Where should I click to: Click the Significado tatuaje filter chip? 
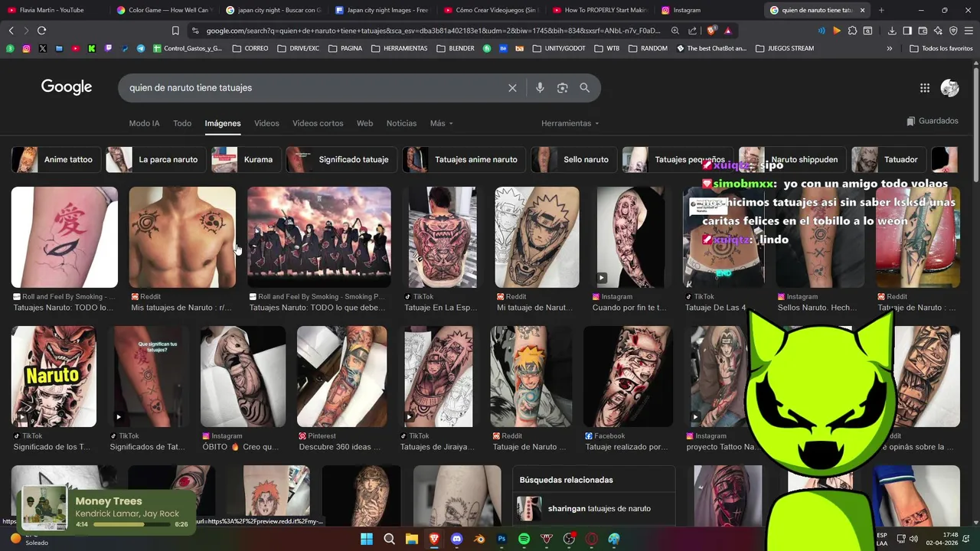click(341, 160)
